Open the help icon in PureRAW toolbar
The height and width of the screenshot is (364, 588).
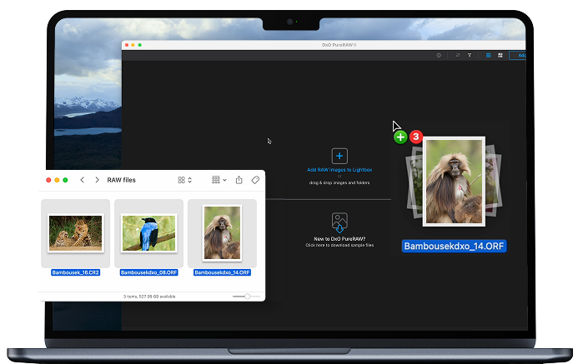tap(439, 55)
